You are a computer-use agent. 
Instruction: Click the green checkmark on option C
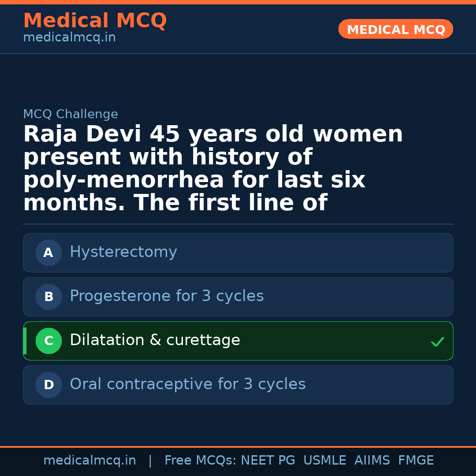tap(437, 342)
